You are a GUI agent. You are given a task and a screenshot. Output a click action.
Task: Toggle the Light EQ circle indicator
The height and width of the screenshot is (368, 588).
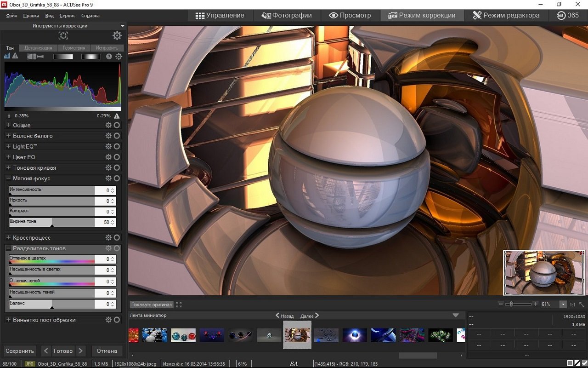(x=117, y=146)
